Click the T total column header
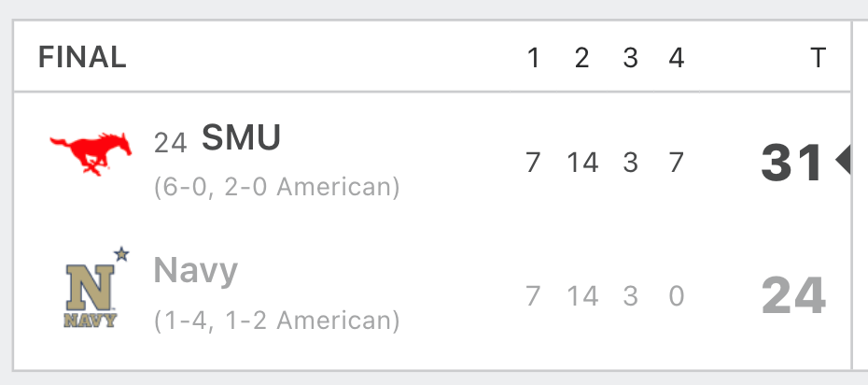The image size is (868, 385). pyautogui.click(x=819, y=58)
